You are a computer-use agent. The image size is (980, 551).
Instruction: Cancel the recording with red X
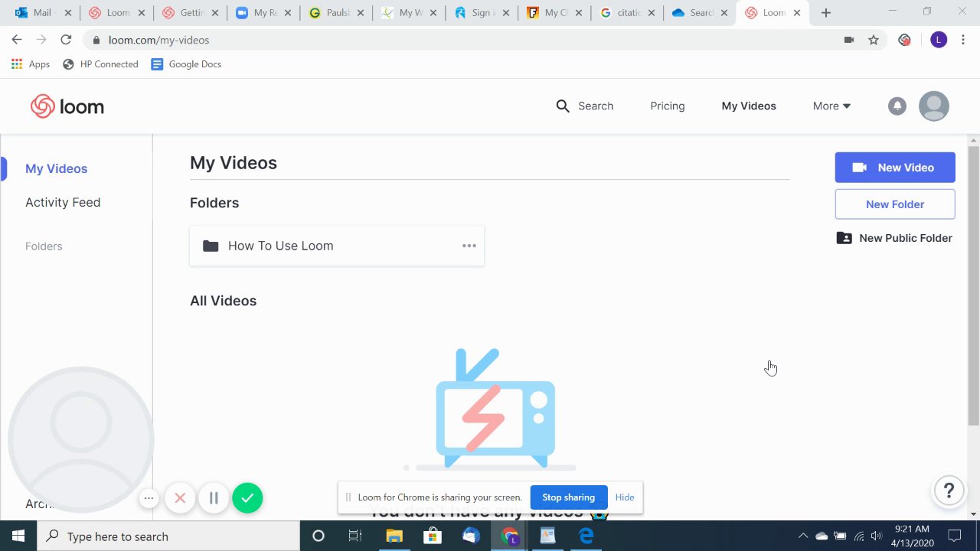(180, 498)
